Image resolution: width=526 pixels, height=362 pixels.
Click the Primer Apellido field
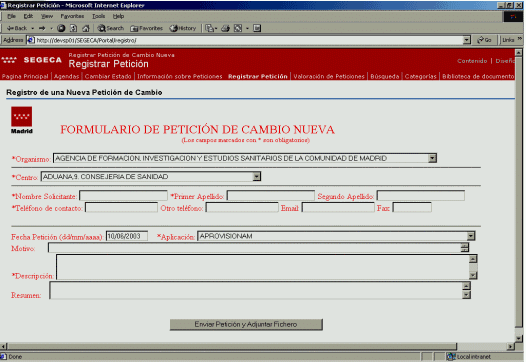point(271,196)
